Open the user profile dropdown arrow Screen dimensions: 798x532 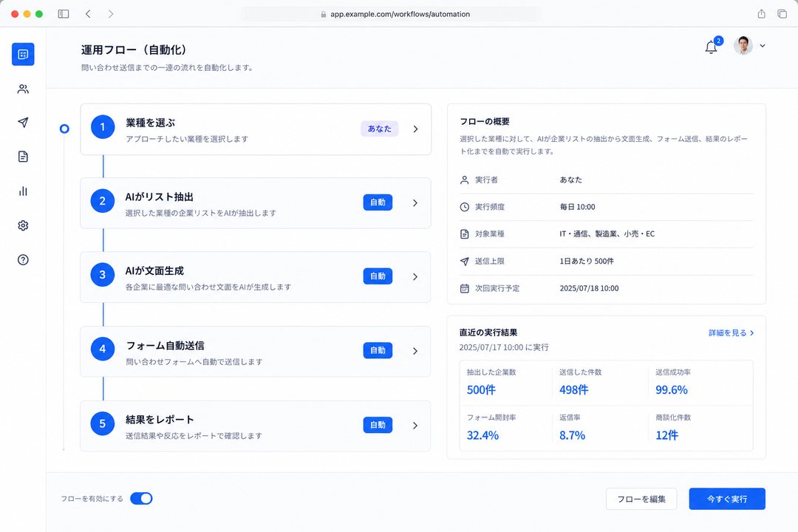763,46
